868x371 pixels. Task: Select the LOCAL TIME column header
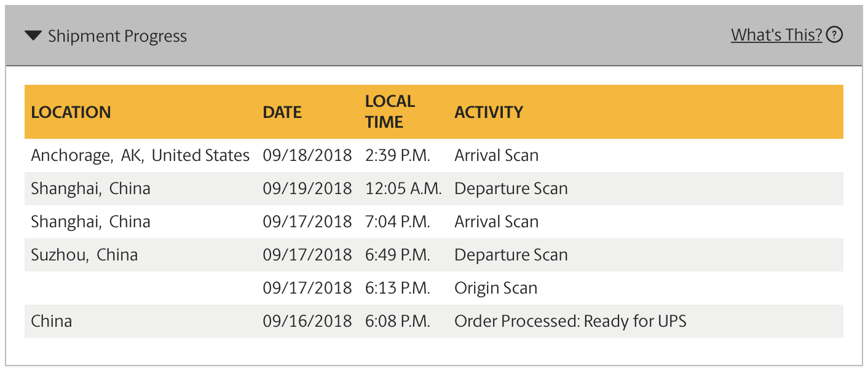coord(390,111)
